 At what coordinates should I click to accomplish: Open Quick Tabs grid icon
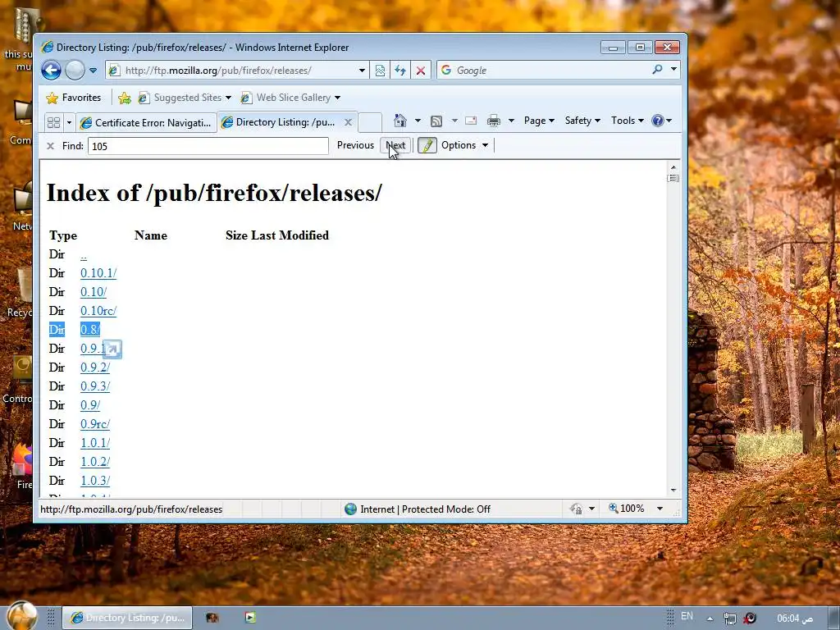pyautogui.click(x=53, y=122)
